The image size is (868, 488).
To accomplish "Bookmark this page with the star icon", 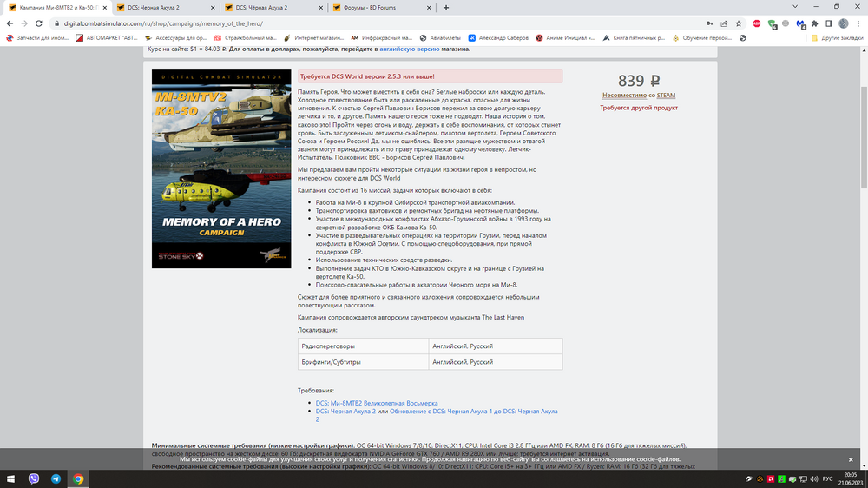I will [x=739, y=23].
